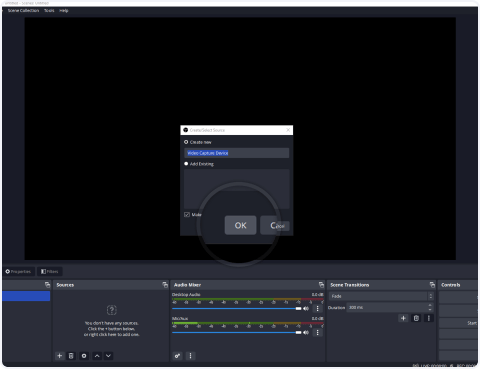
Task: Move source up with the arrow icon
Action: 97,356
